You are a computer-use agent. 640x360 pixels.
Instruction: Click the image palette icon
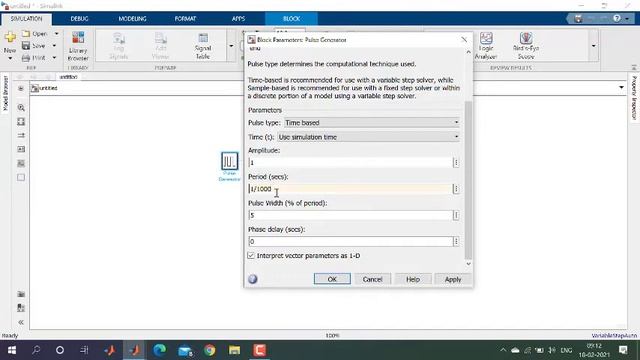pos(21,163)
